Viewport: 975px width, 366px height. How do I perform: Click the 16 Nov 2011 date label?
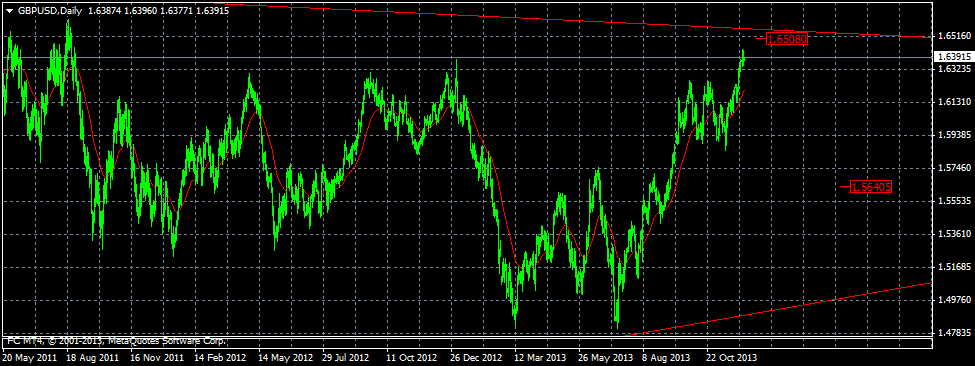click(x=157, y=358)
